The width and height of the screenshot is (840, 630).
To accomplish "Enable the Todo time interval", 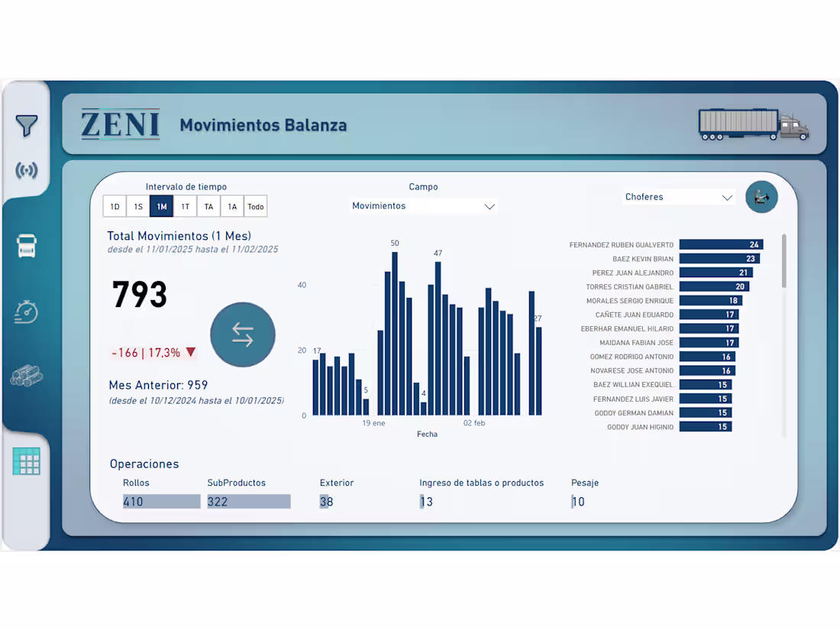I will tap(255, 205).
